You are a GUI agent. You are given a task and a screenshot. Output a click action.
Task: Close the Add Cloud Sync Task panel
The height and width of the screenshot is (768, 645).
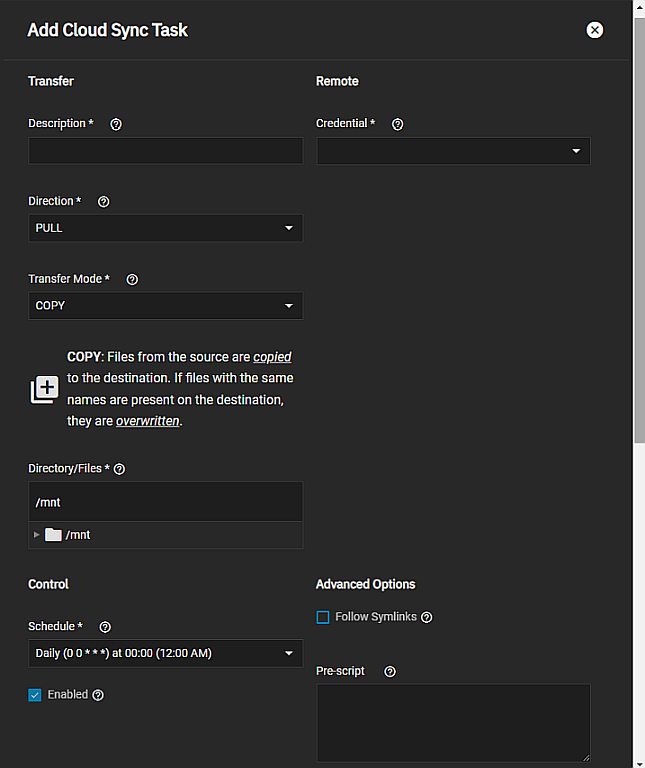click(x=595, y=30)
